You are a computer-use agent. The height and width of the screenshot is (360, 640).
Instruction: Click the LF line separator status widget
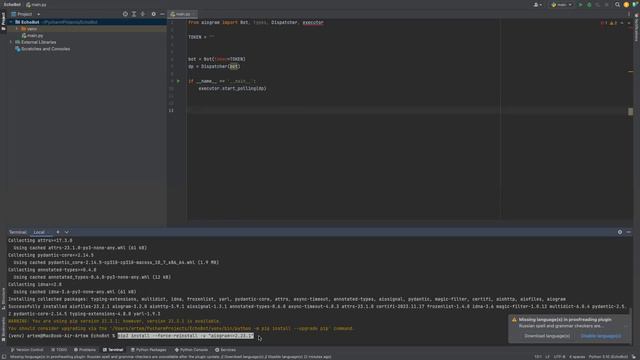click(x=547, y=357)
